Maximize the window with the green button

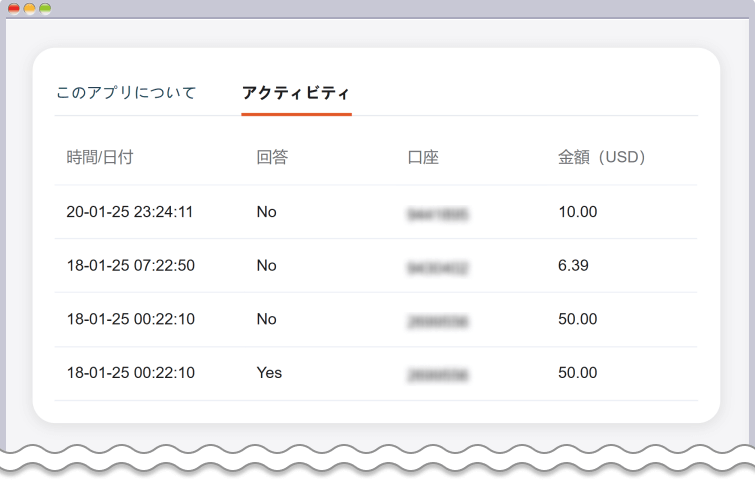click(45, 8)
